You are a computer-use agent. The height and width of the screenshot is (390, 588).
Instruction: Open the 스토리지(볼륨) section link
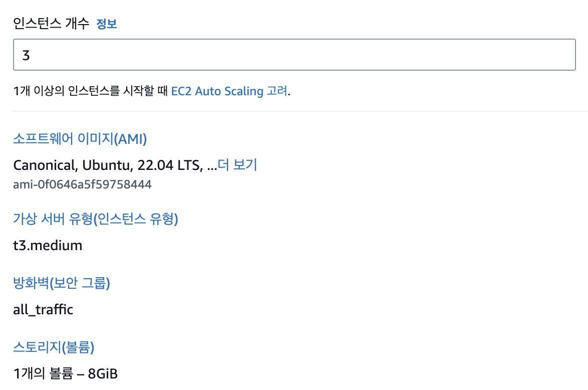click(x=54, y=347)
